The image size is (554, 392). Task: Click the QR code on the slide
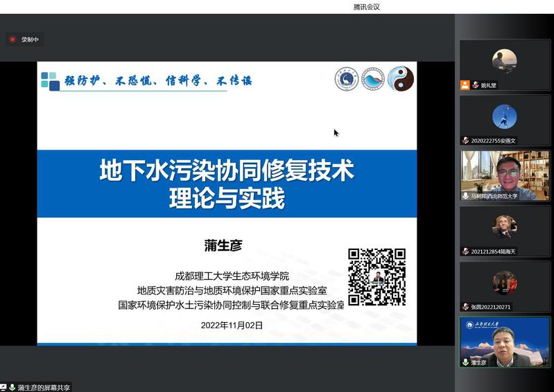pyautogui.click(x=376, y=277)
